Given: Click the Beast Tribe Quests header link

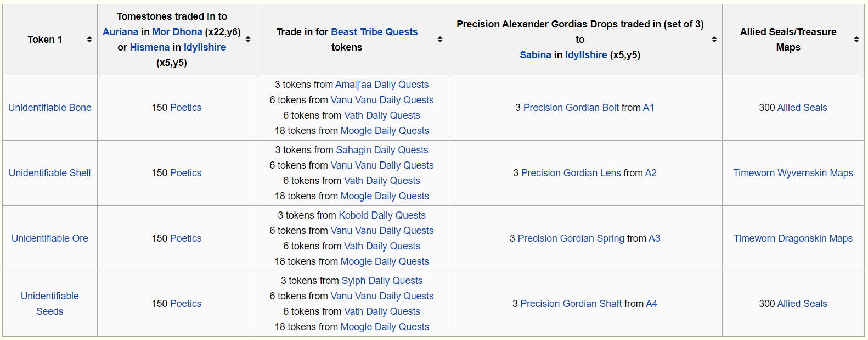Looking at the screenshot, I should (x=374, y=32).
